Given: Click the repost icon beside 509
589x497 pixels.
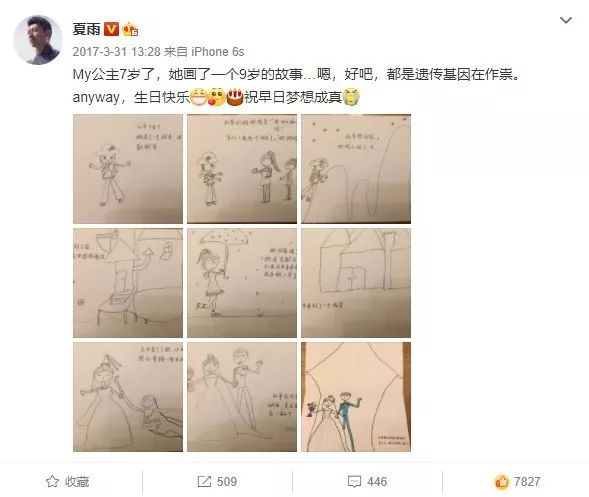Looking at the screenshot, I should (204, 482).
